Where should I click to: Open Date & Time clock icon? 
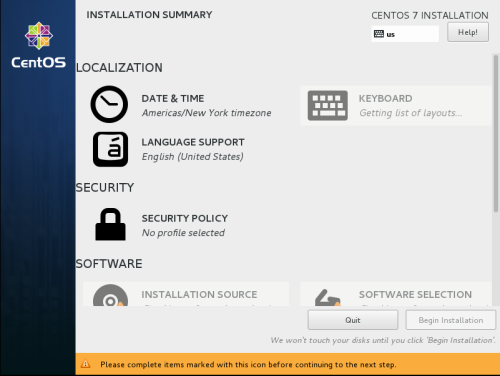[x=109, y=104]
